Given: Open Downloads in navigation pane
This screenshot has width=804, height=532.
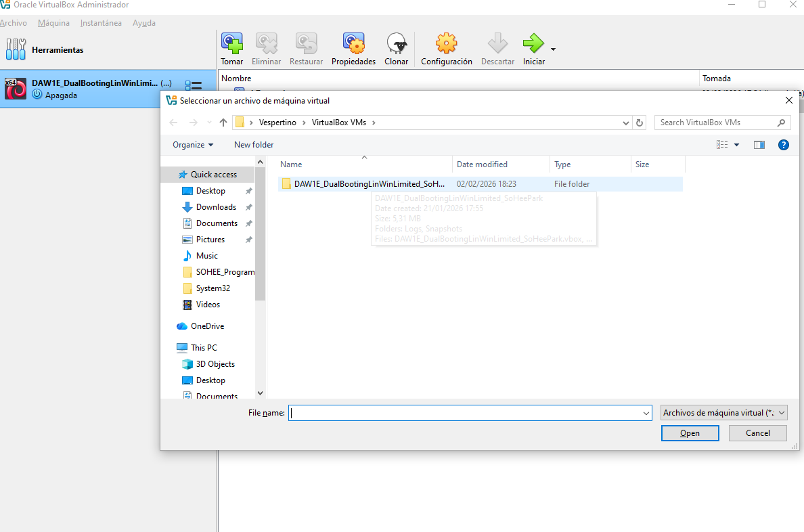Looking at the screenshot, I should [216, 207].
